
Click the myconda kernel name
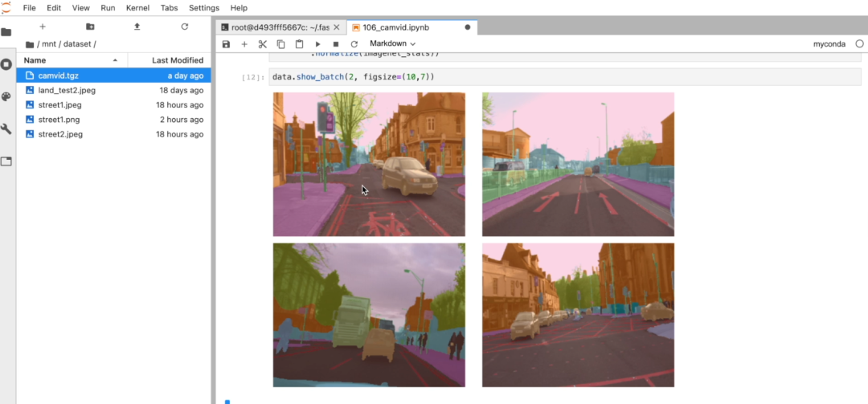(x=829, y=44)
